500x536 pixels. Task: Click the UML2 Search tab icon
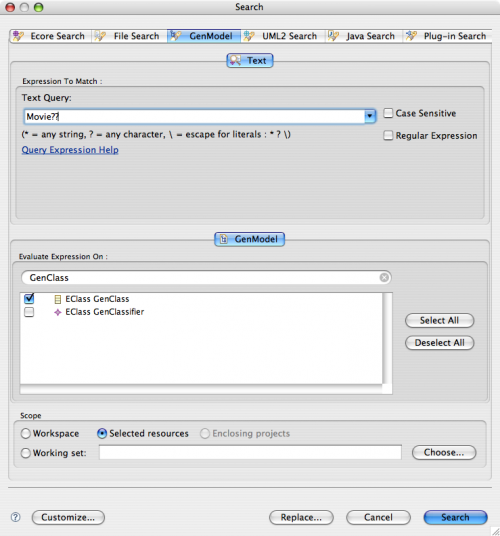[249, 36]
